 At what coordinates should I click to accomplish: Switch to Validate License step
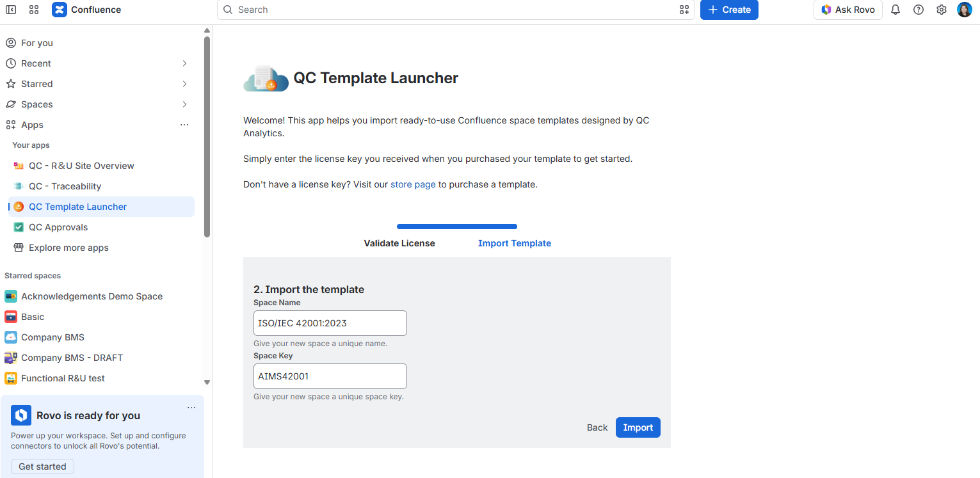[399, 243]
